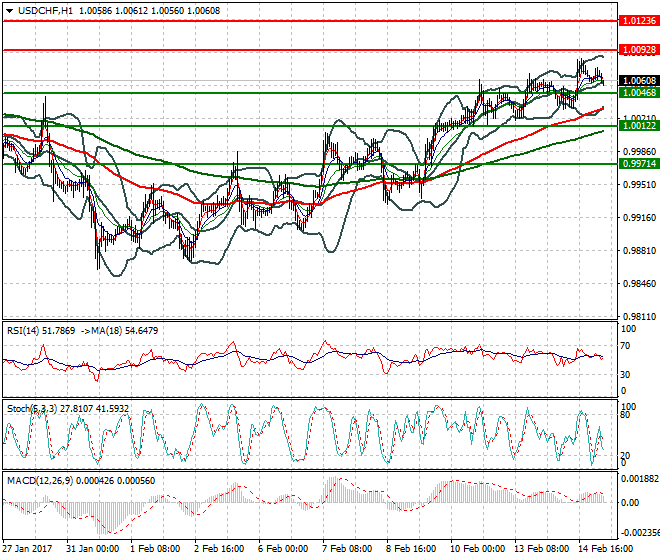Select green level label 1.00122

pyautogui.click(x=639, y=125)
